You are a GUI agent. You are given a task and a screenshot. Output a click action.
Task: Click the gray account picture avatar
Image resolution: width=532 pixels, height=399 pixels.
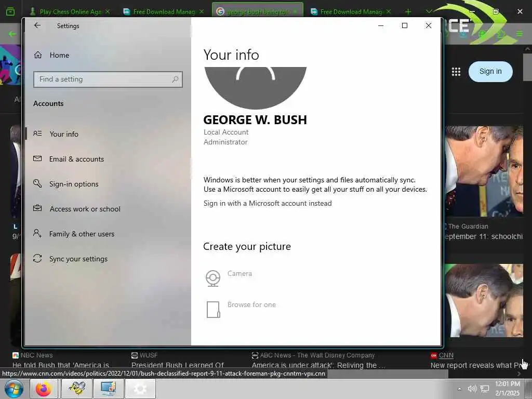pos(255,87)
